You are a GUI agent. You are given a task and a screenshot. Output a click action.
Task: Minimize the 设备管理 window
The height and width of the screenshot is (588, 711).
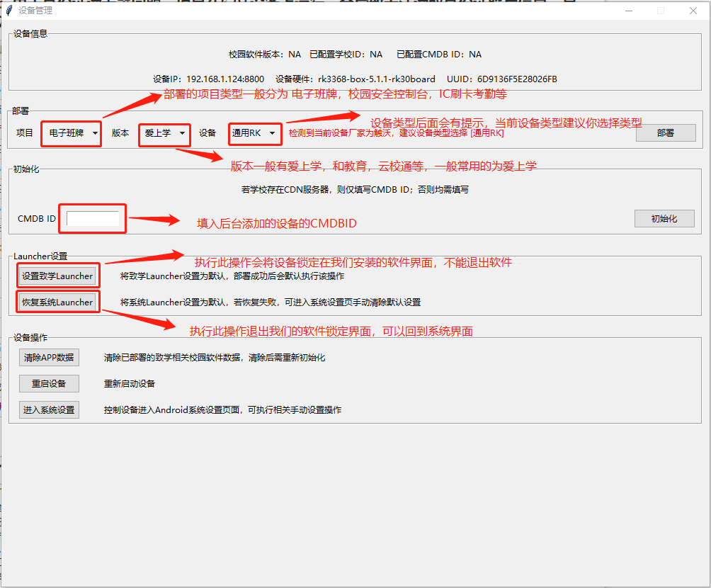(x=628, y=11)
